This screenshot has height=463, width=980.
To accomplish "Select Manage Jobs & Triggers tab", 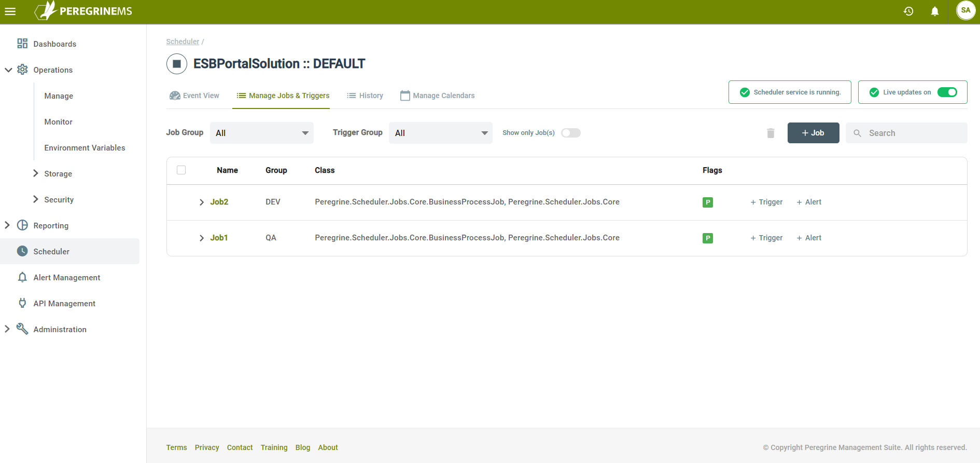I will click(x=283, y=96).
